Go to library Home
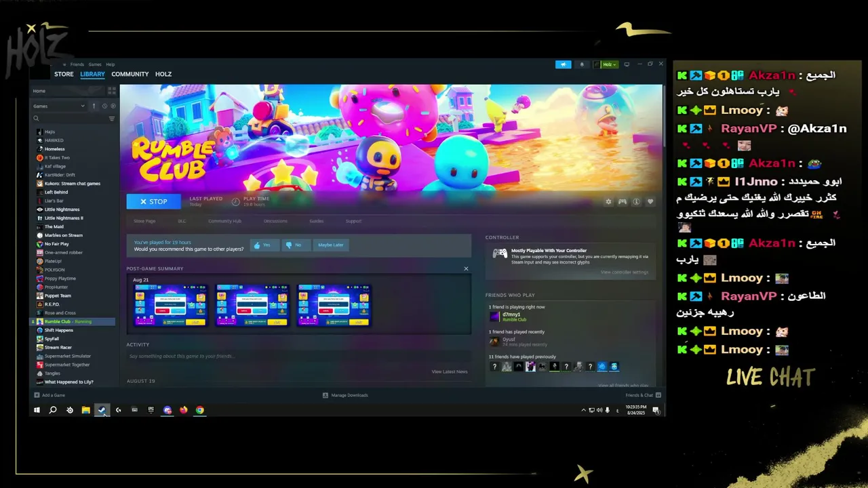The image size is (868, 488). tap(68, 91)
